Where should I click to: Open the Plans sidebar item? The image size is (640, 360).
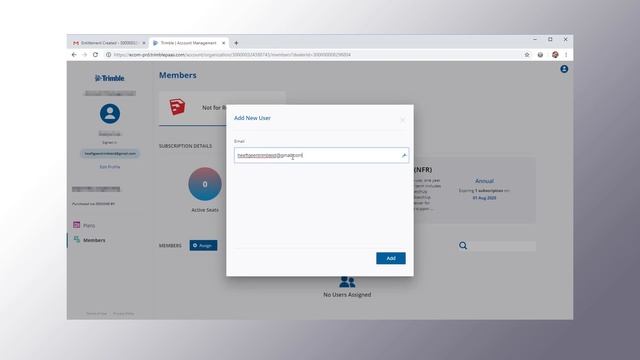pos(89,225)
